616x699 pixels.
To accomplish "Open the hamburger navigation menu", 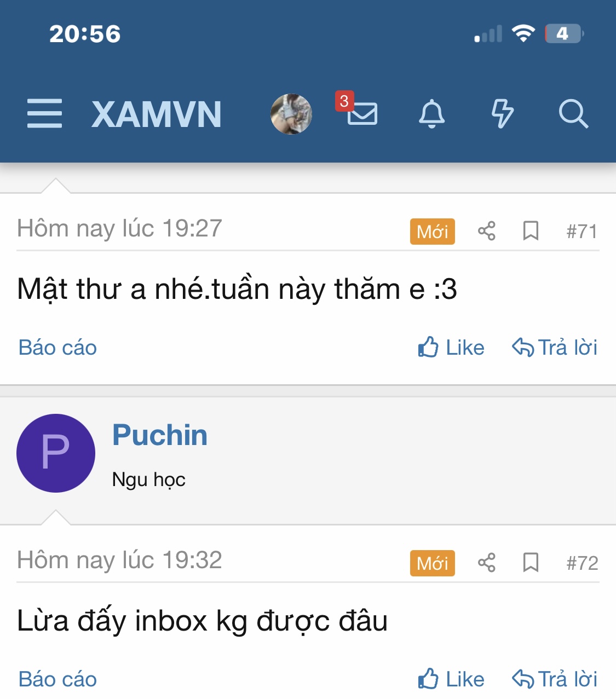I will (x=44, y=114).
